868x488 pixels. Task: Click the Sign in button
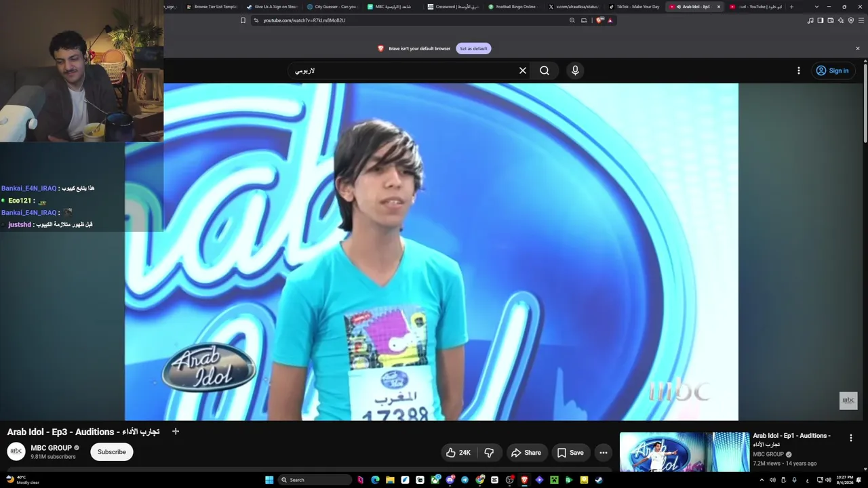(x=832, y=70)
